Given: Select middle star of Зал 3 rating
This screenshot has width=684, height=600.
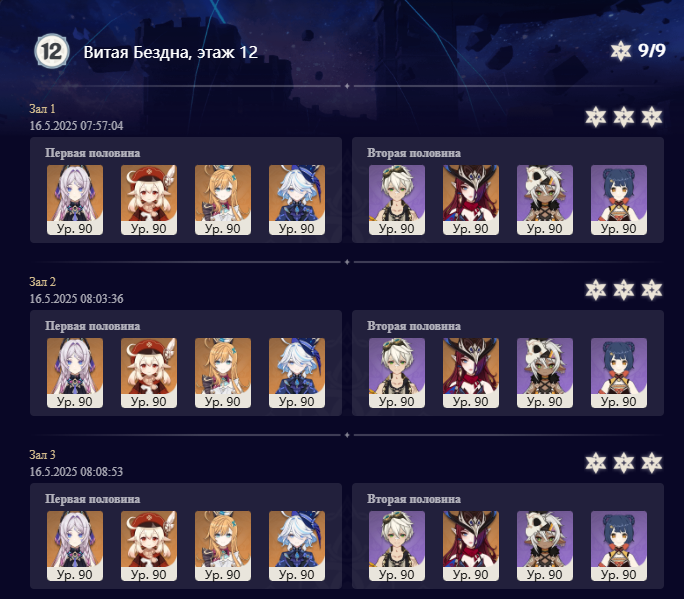Looking at the screenshot, I should pos(624,463).
